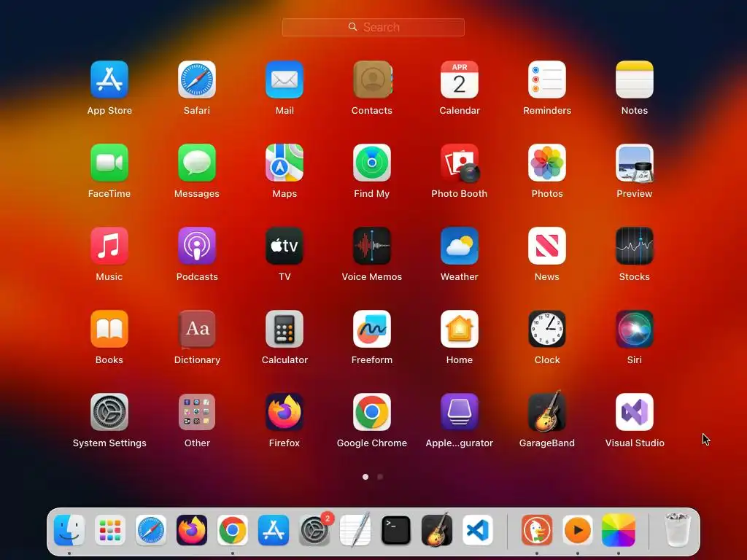Launch the DuckDuckGo browser in the Dock
Viewport: 747px width, 560px height.
click(537, 530)
